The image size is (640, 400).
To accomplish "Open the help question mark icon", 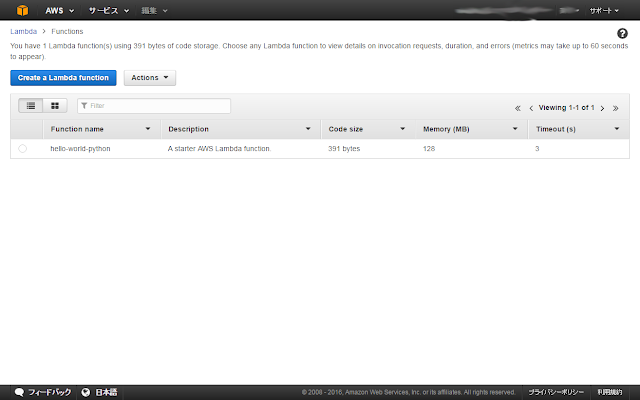I will (x=622, y=33).
